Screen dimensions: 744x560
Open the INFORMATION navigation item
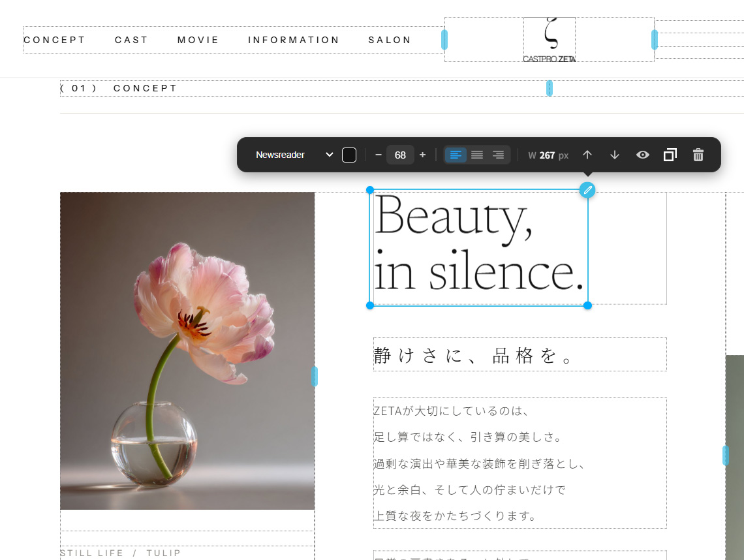pyautogui.click(x=293, y=40)
